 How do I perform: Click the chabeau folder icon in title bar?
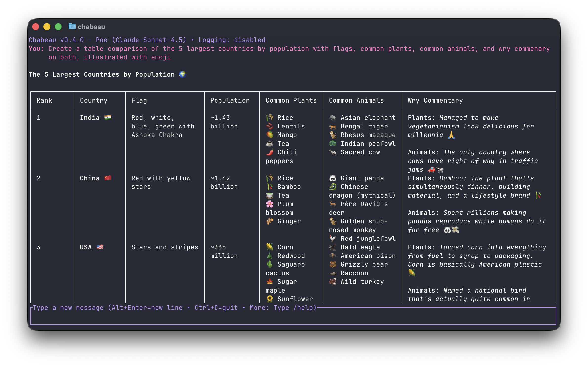coord(72,26)
